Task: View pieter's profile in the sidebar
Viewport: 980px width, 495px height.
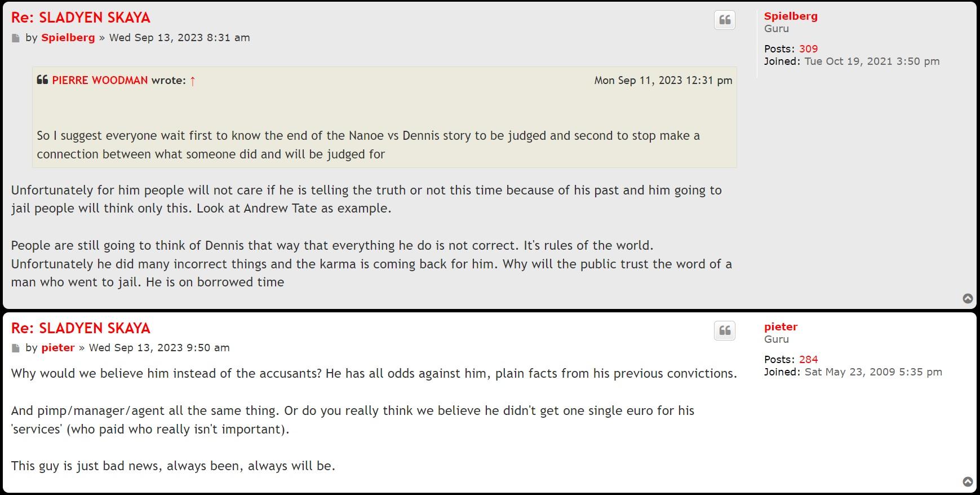Action: 781,327
